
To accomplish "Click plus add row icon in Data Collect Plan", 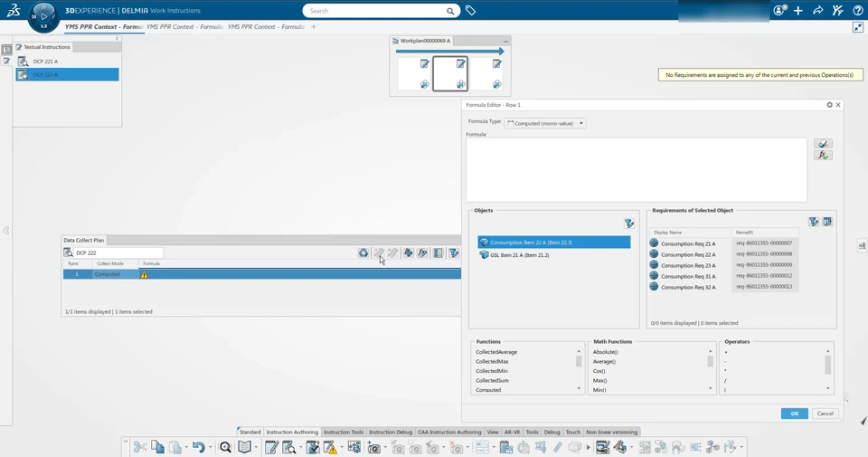I will tap(408, 252).
